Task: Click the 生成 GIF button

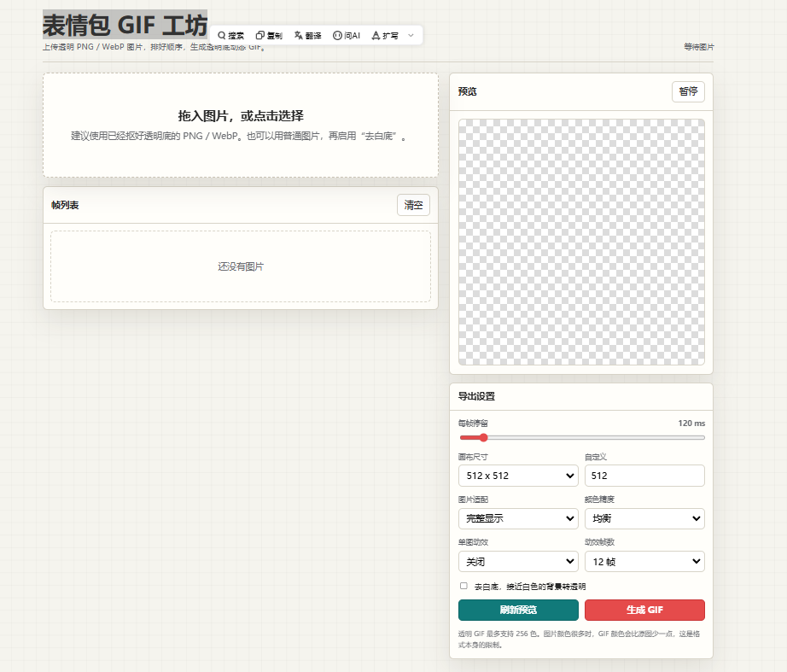Action: 644,610
